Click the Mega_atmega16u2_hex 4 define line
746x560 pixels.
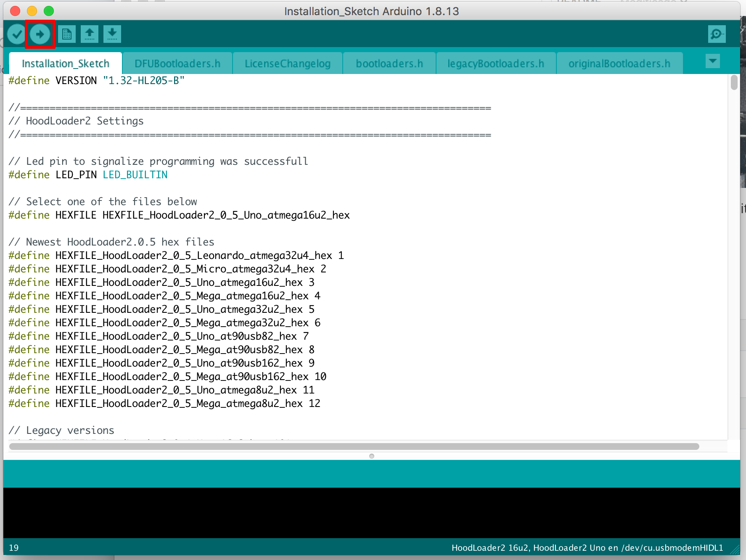(x=164, y=296)
